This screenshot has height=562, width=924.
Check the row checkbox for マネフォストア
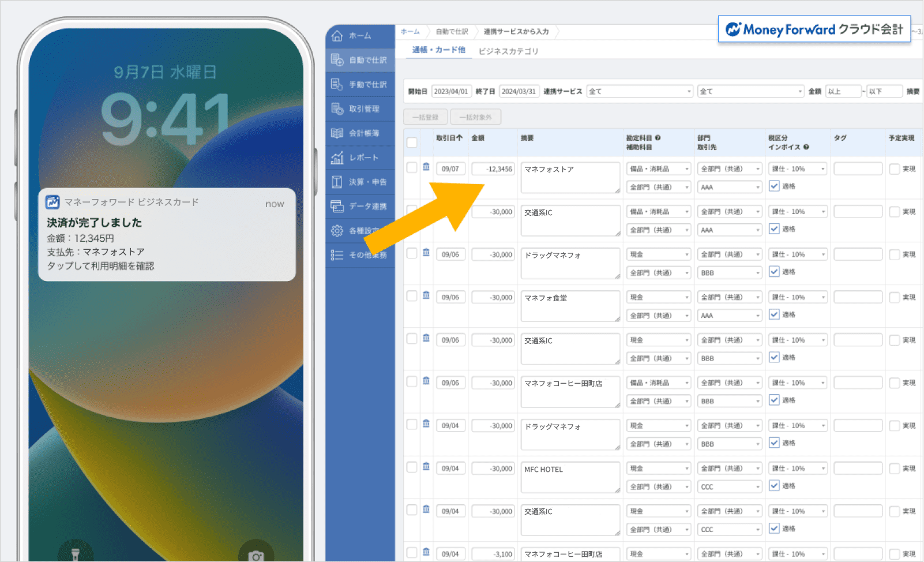pyautogui.click(x=412, y=168)
